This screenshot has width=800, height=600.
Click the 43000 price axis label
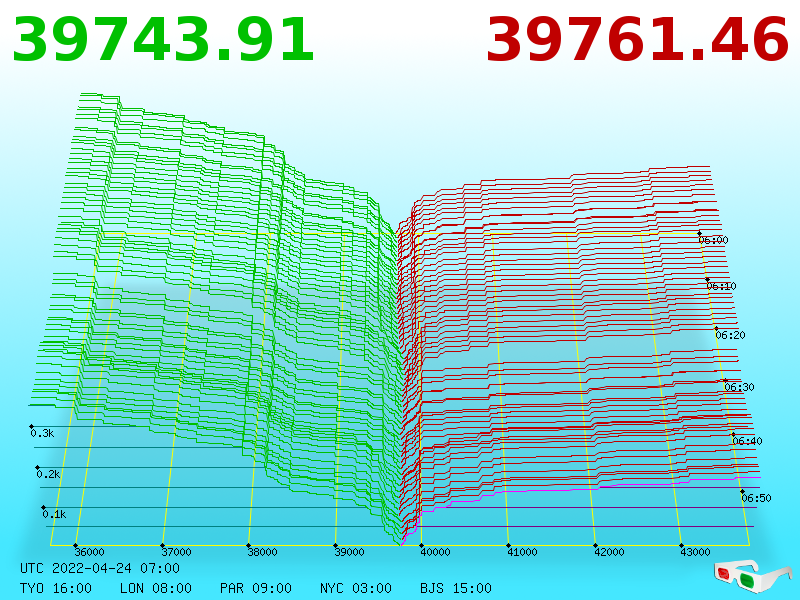click(x=695, y=552)
